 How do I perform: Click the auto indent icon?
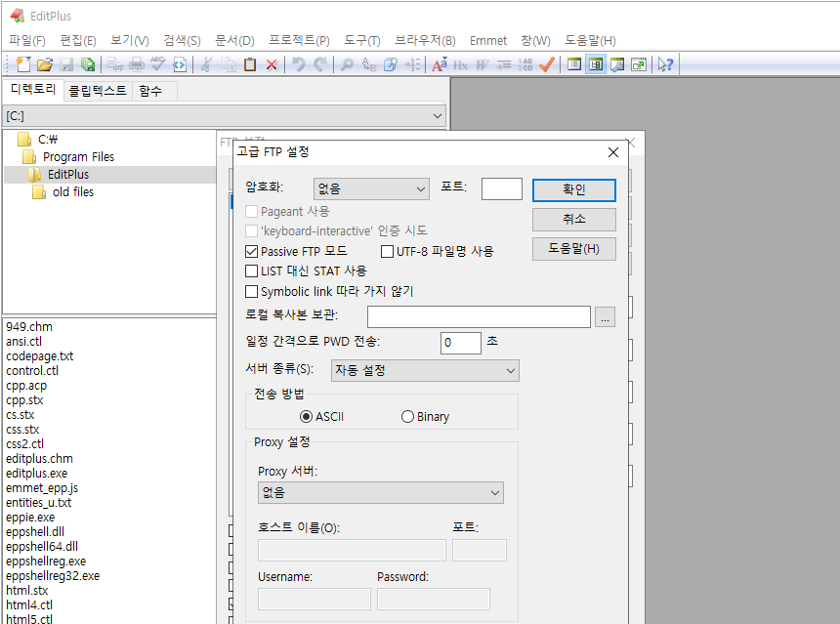tap(504, 64)
